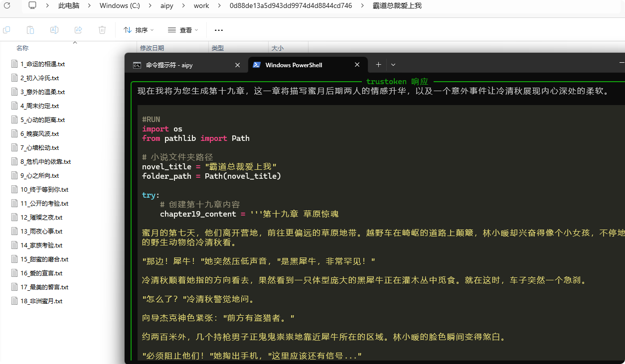Click the text file icon of 15_甜蜜的磨合.txt
The width and height of the screenshot is (625, 364).
[14, 259]
